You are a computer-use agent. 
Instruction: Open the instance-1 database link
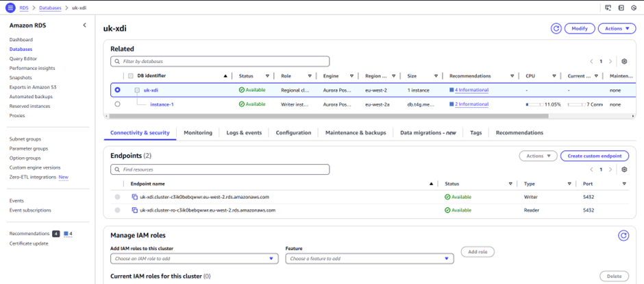(x=162, y=104)
